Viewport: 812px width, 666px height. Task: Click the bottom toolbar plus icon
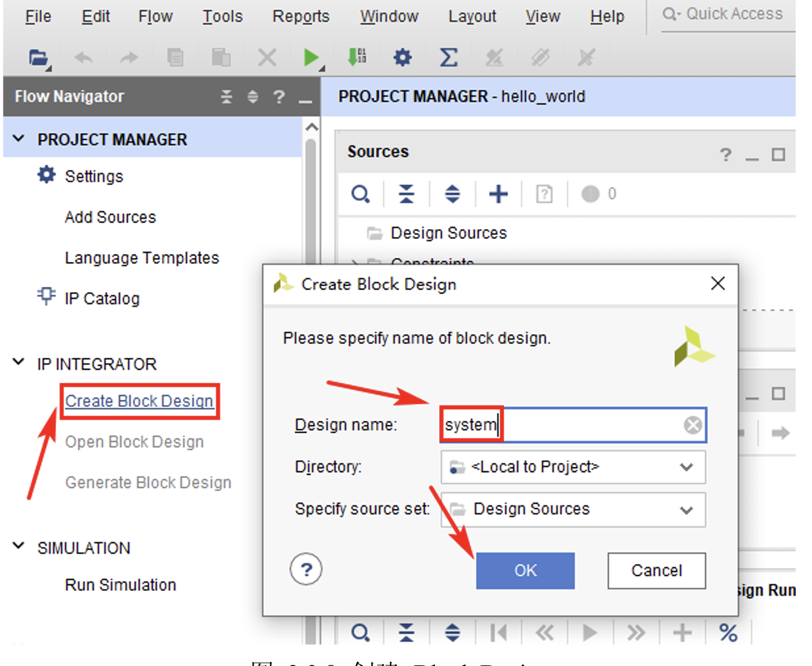tap(682, 633)
